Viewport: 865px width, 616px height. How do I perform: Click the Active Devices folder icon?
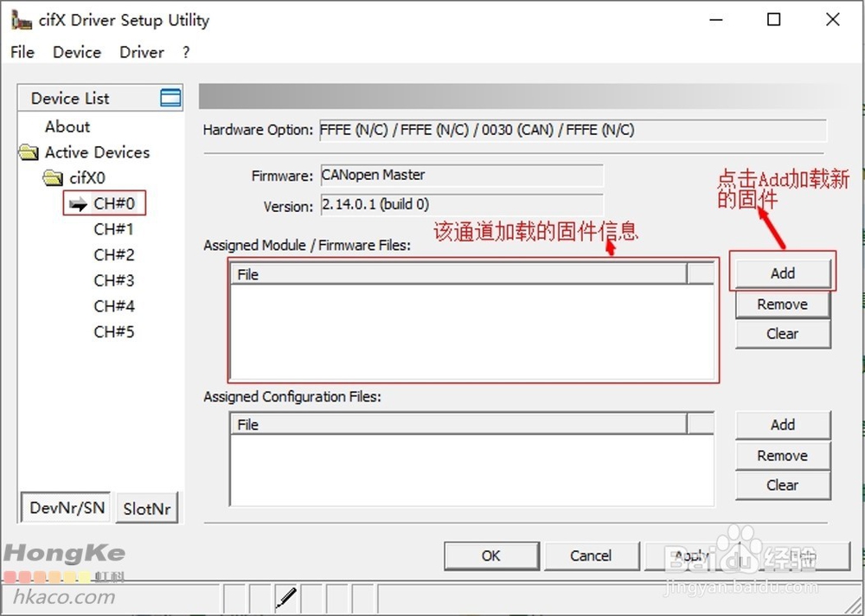(29, 151)
